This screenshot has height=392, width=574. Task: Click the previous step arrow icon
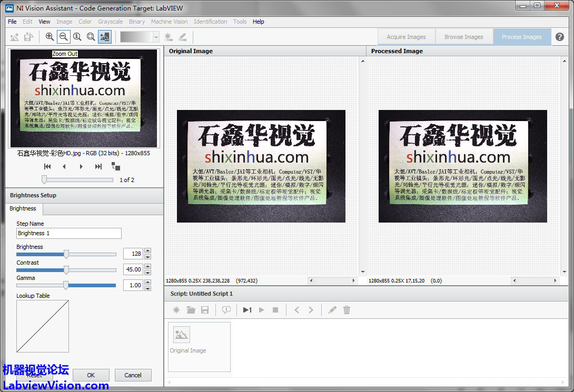click(297, 310)
